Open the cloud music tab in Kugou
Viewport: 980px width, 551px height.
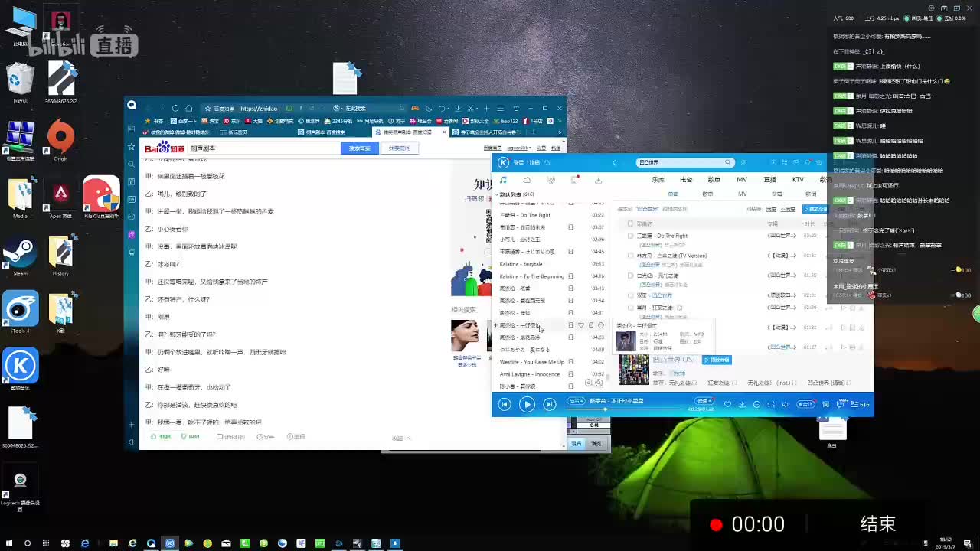click(527, 180)
